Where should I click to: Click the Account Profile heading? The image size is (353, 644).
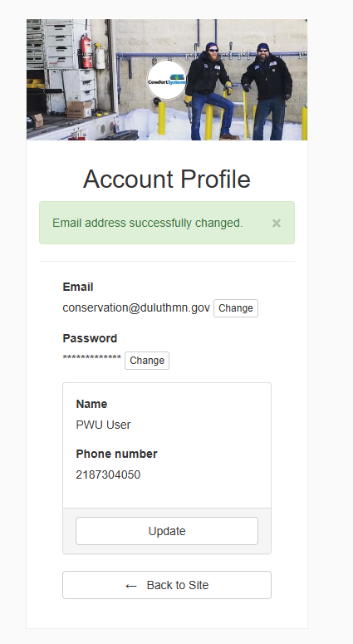click(167, 179)
